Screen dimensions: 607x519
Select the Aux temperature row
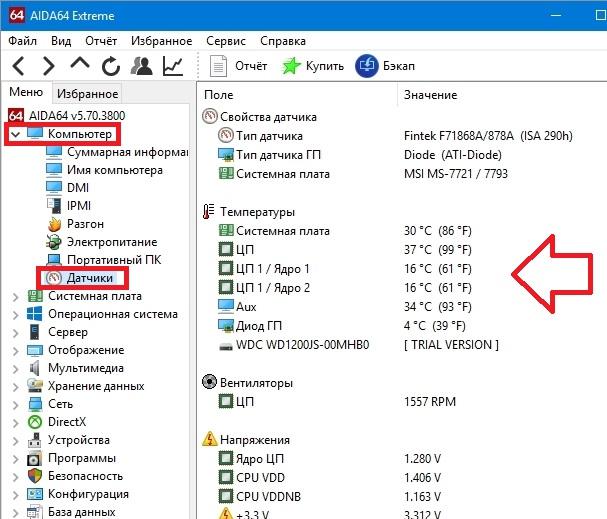coord(345,307)
